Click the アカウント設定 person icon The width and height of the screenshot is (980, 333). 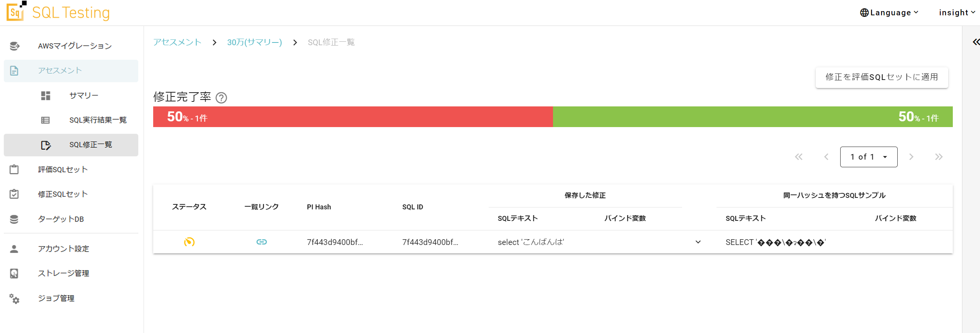point(14,249)
